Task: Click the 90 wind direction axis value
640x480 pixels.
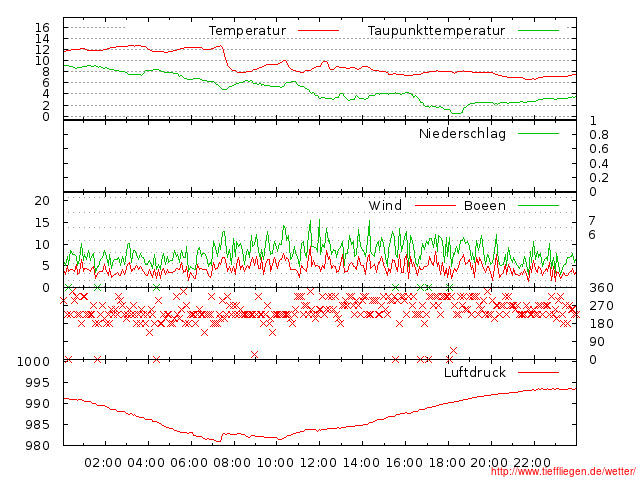Action: click(x=597, y=342)
